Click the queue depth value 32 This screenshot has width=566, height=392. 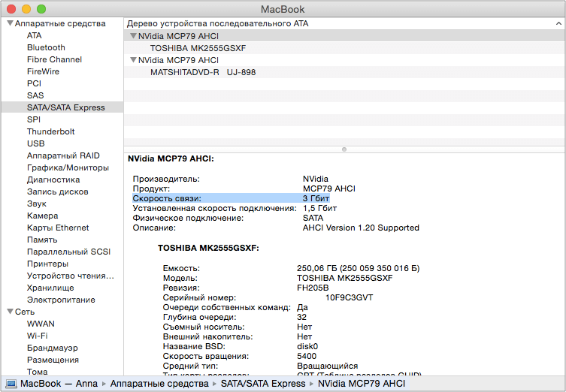click(301, 317)
